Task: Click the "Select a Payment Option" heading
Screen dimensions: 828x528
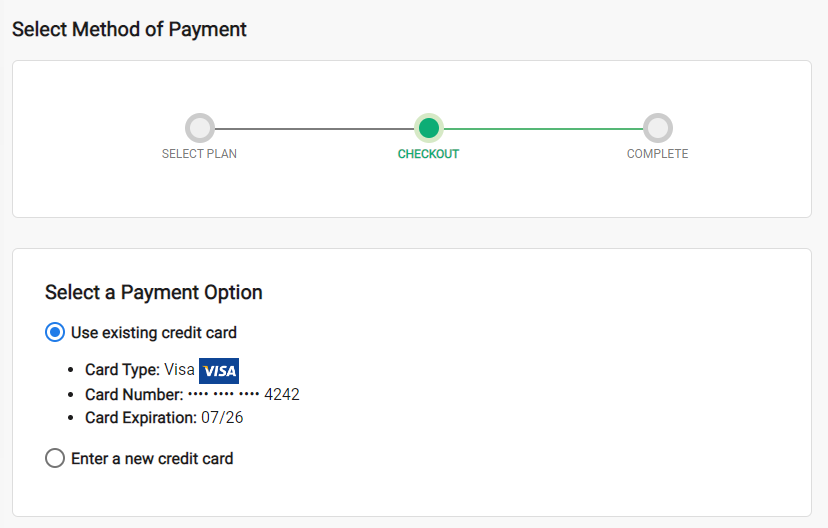Action: pyautogui.click(x=154, y=293)
